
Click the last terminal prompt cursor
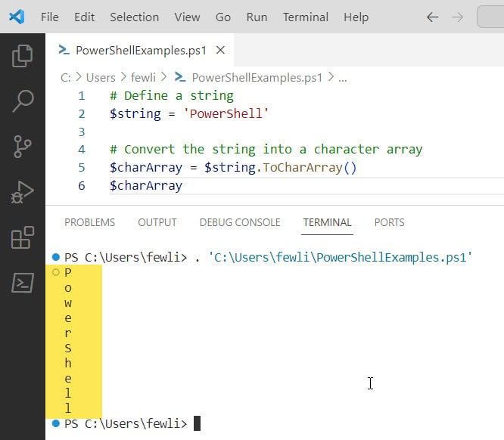[197, 423]
